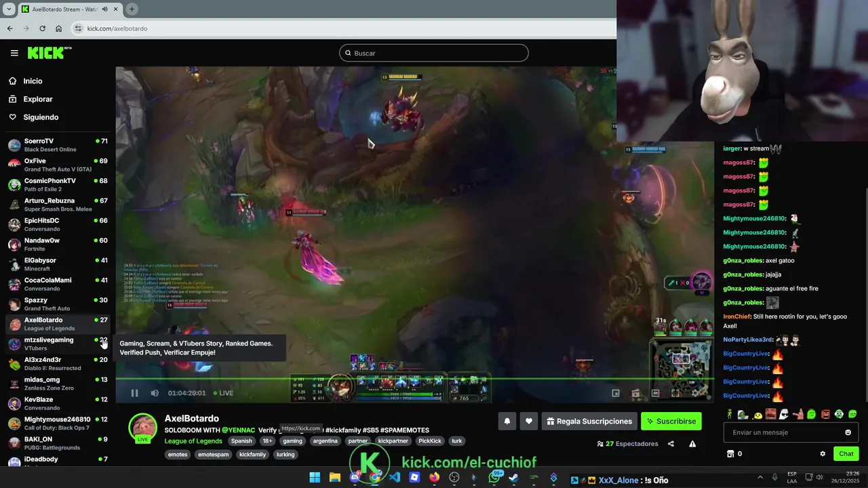Open a new browser tab
Screen dimensions: 868x488
pos(132,9)
